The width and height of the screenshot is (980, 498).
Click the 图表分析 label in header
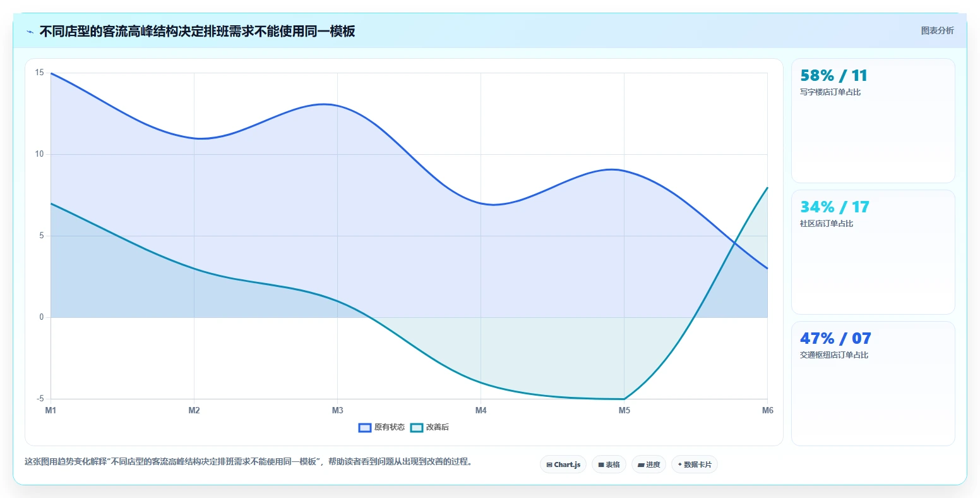[x=937, y=30]
